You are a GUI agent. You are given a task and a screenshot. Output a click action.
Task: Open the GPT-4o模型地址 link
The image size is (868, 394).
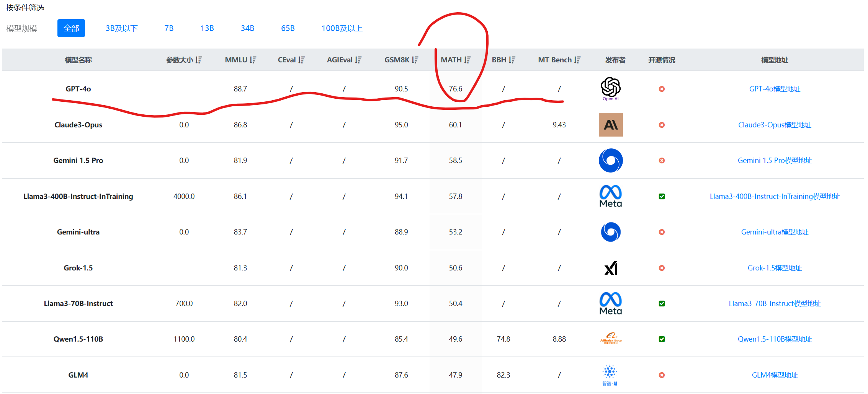[775, 89]
